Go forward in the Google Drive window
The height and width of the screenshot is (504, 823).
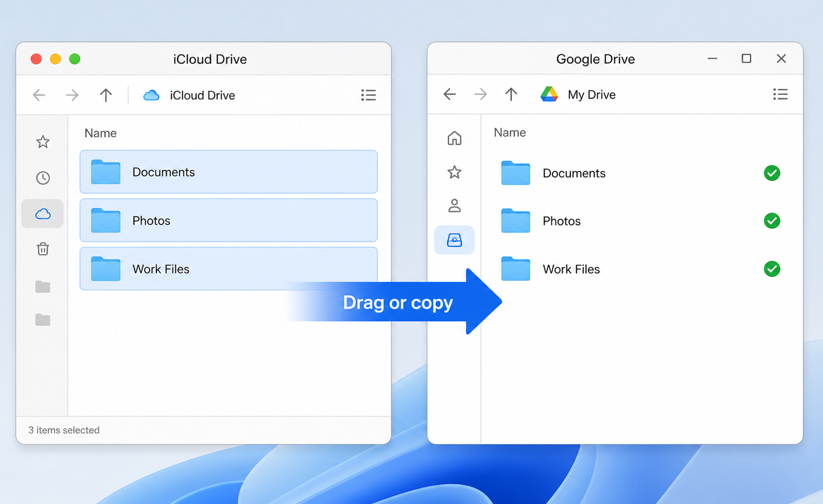pyautogui.click(x=480, y=94)
